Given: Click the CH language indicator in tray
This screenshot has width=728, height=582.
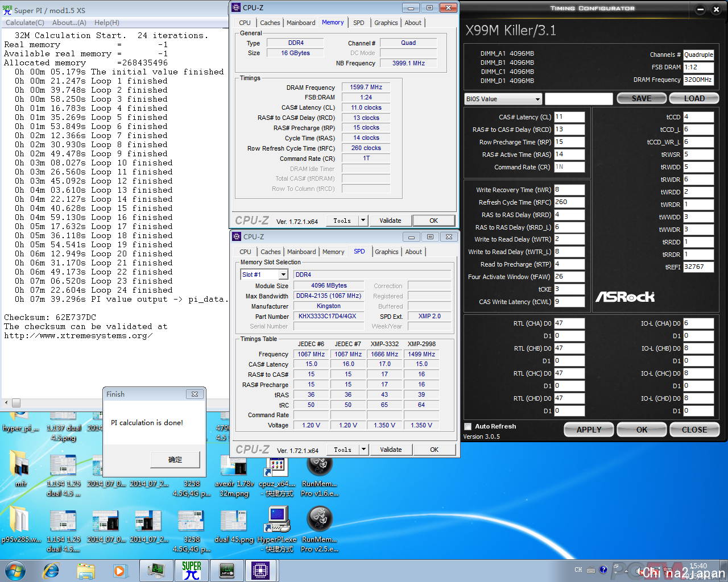Looking at the screenshot, I should (578, 569).
